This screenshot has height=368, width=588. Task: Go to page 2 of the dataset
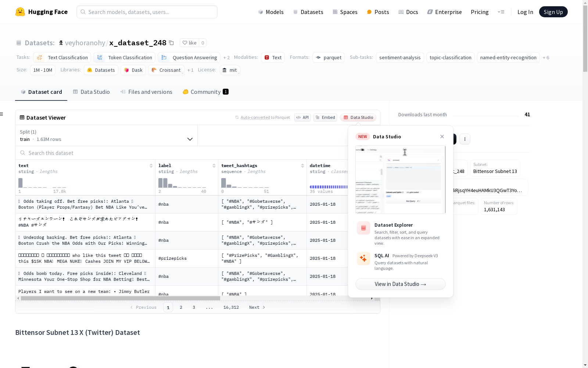tap(181, 307)
